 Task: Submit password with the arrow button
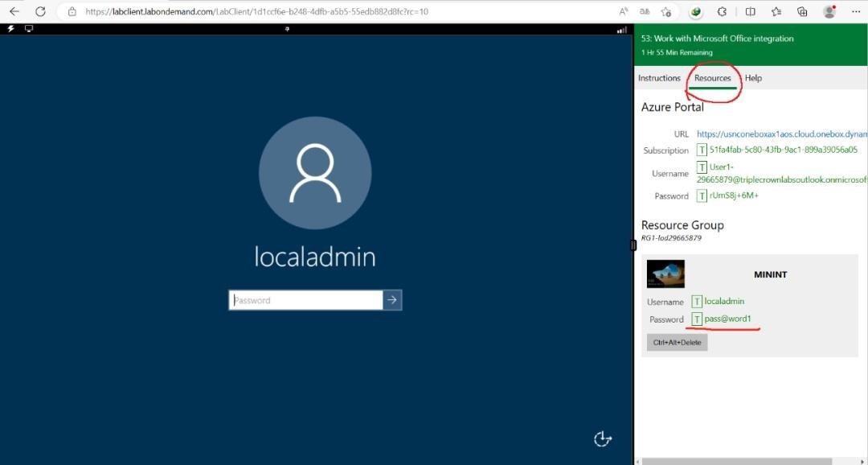(x=392, y=300)
